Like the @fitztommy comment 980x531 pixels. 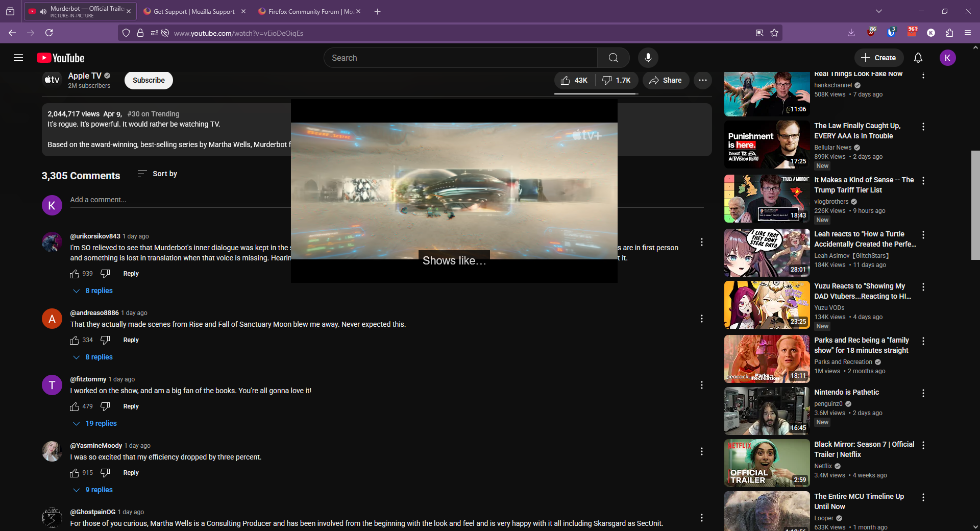(x=75, y=406)
